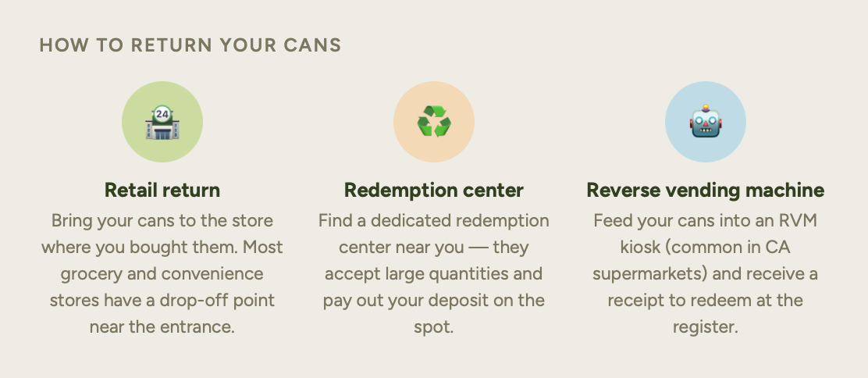Click the robot face icon
Image resolution: width=868 pixels, height=378 pixels.
706,121
